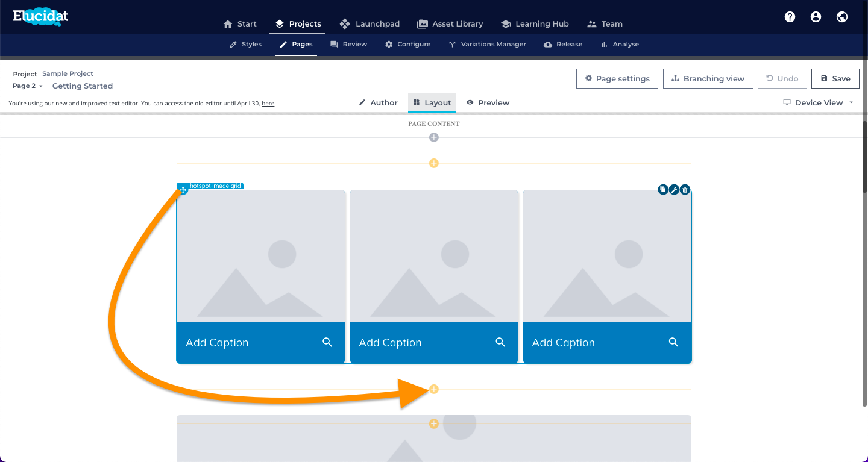The image size is (868, 462).
Task: Open the Configure tab
Action: [x=408, y=44]
